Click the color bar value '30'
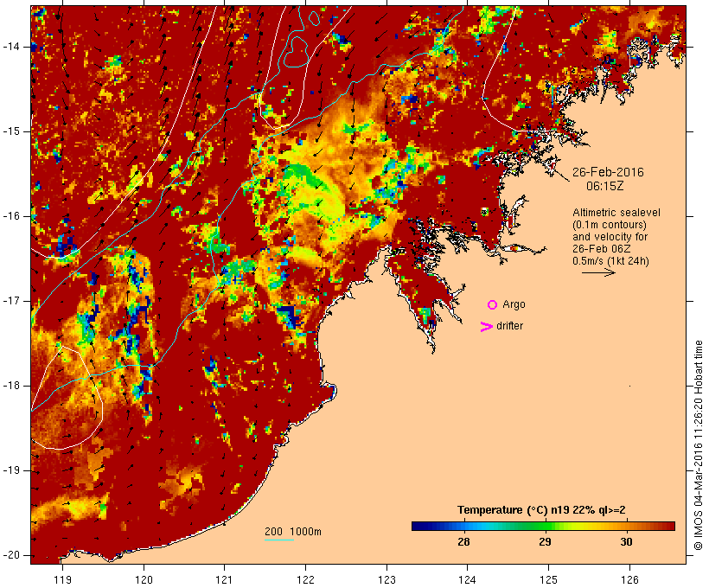 point(626,542)
